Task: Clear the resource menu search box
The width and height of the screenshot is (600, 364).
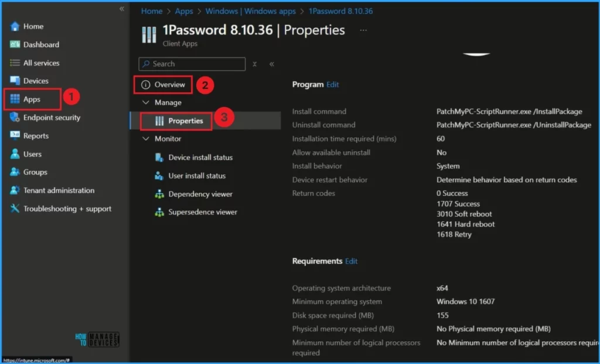Action: coord(254,64)
